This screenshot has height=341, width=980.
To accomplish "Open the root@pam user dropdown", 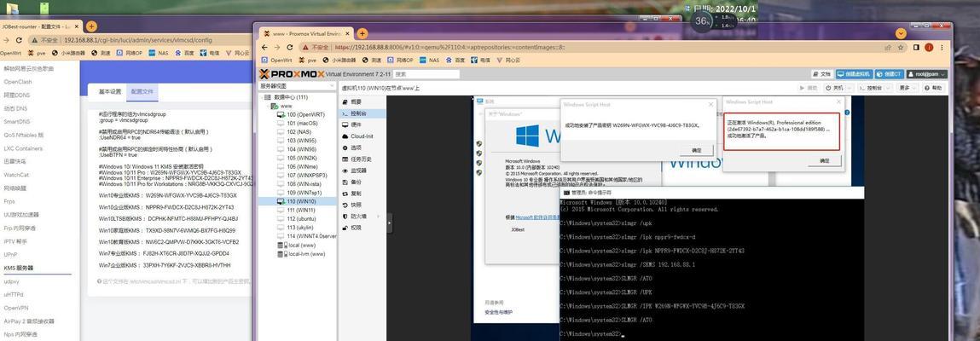I will (x=927, y=73).
